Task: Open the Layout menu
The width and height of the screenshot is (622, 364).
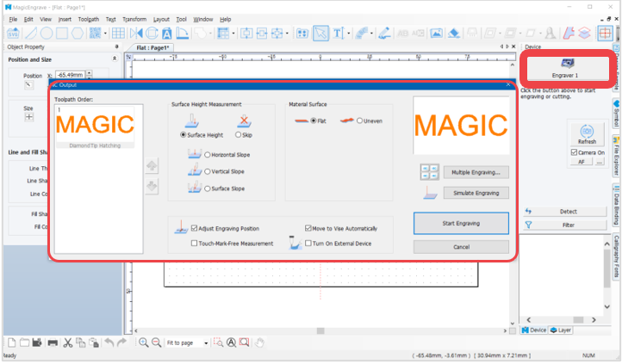Action: point(161,19)
